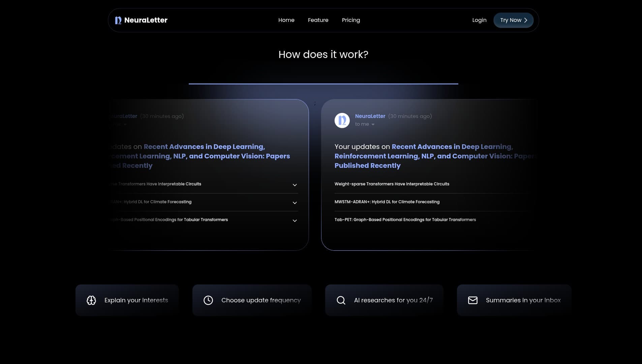Click the envelope icon for inbox summaries
This screenshot has width=642, height=364.
click(473, 300)
